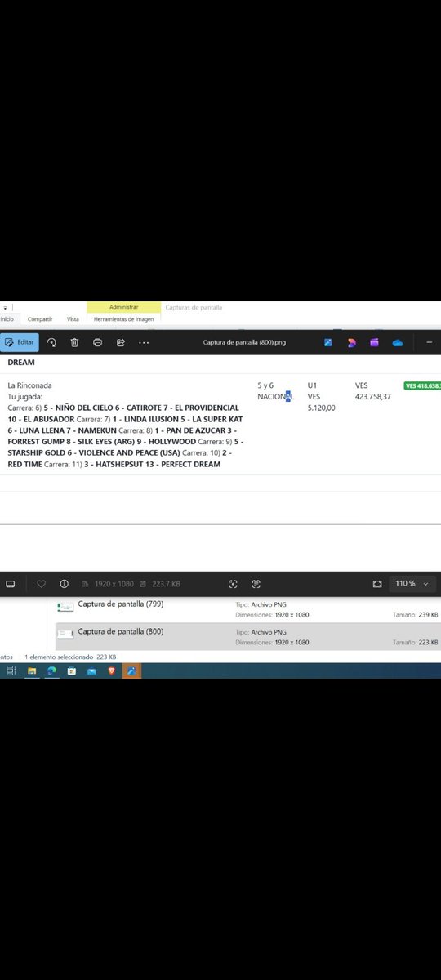Open Task View in the Windows taskbar
Viewport: 441px width, 980px height.
pos(11,670)
